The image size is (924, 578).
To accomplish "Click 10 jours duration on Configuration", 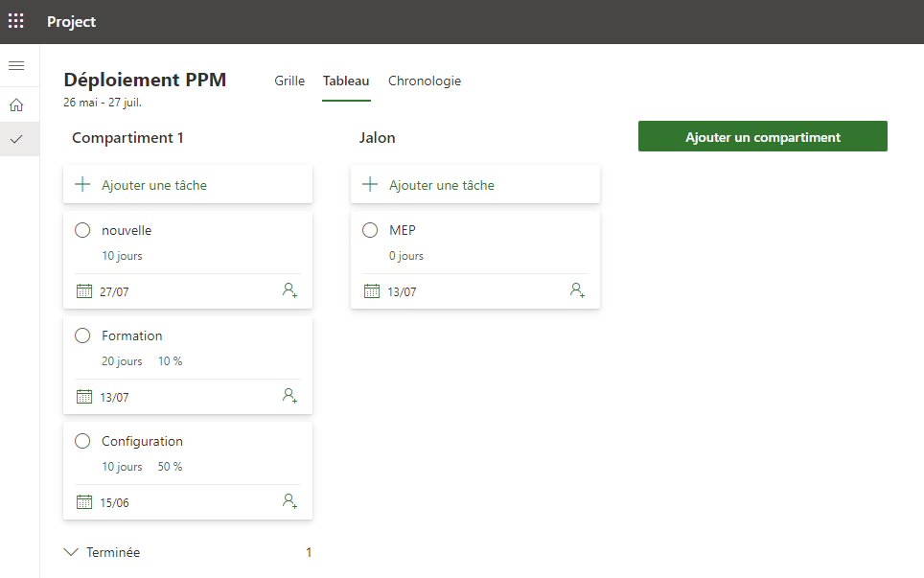I will [x=122, y=467].
